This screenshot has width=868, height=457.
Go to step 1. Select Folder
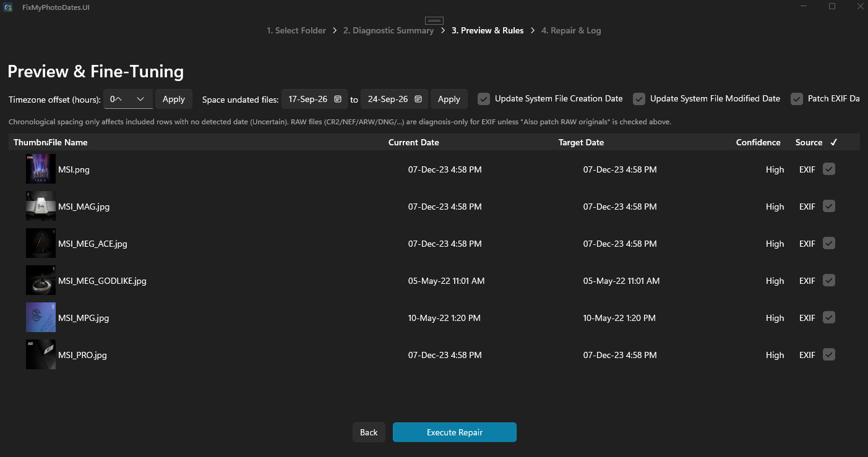(x=296, y=30)
